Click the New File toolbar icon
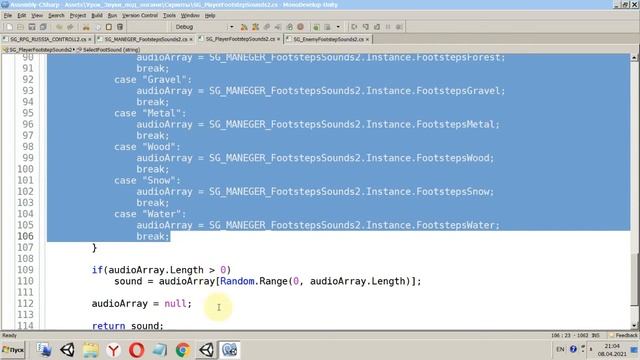Viewport: 640px width, 360px height. click(9, 27)
